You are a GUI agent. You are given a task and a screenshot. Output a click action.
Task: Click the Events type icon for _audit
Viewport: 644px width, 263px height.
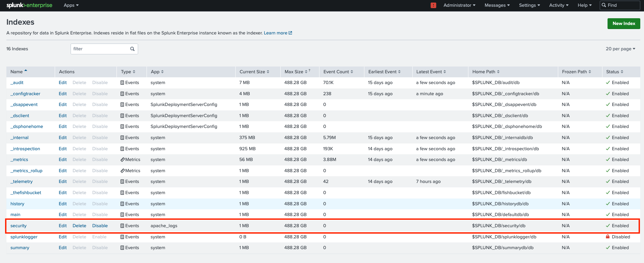pyautogui.click(x=122, y=83)
